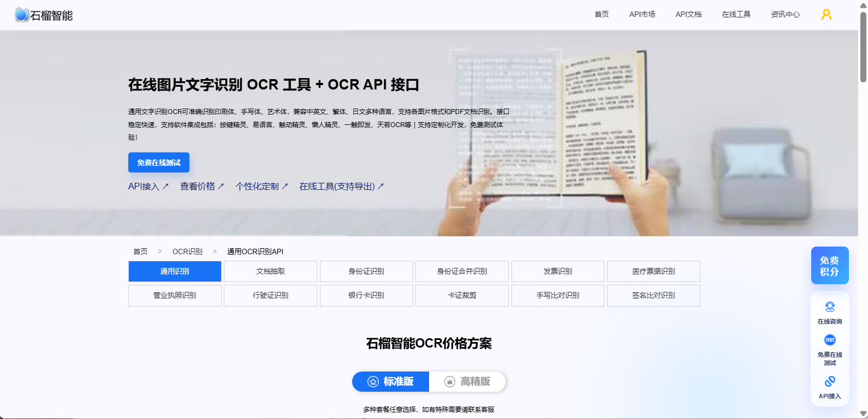Select the 银行卡识别 tab
The width and height of the screenshot is (868, 419).
[x=366, y=296]
